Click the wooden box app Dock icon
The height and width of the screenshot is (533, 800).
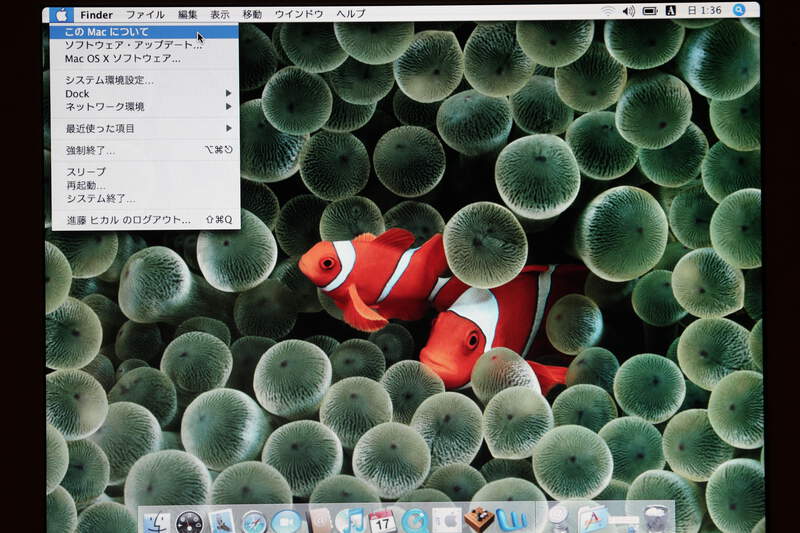479,520
